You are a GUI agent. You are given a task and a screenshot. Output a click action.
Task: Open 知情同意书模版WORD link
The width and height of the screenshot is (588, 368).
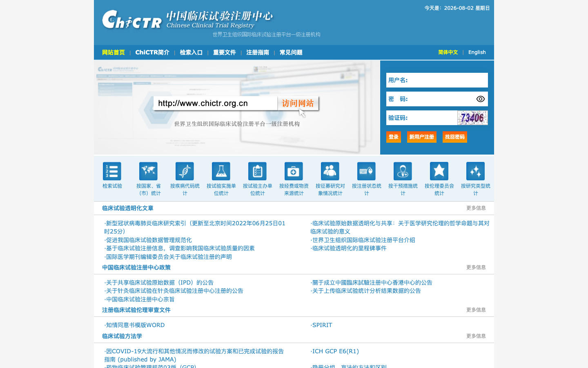[134, 325]
